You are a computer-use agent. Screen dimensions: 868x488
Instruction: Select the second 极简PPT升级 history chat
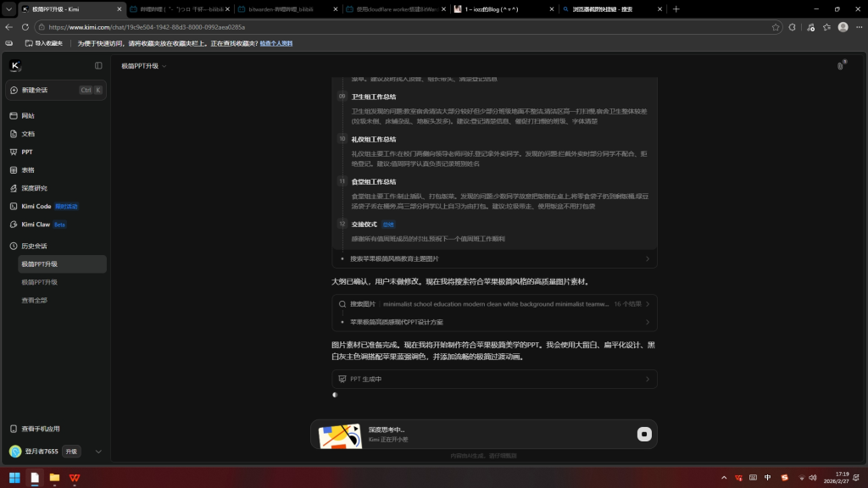(x=40, y=282)
